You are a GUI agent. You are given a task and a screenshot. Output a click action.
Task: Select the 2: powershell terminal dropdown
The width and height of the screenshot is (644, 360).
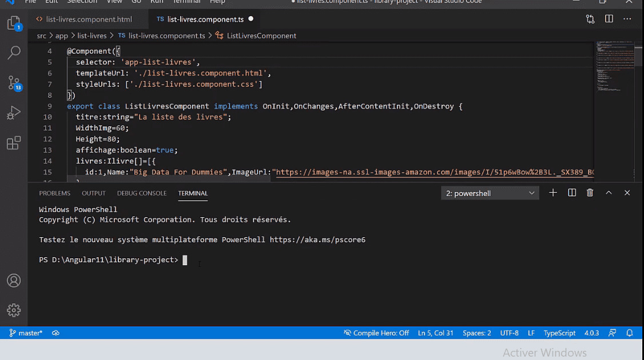pyautogui.click(x=490, y=193)
